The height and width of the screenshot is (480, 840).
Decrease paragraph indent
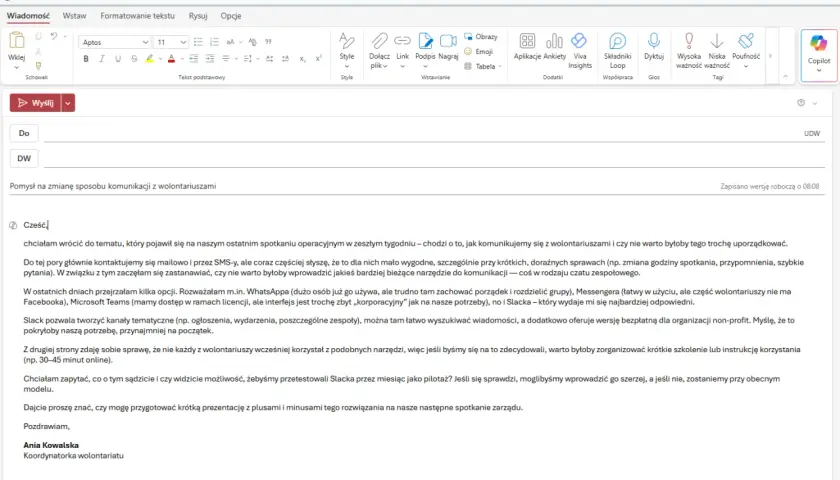point(193,58)
